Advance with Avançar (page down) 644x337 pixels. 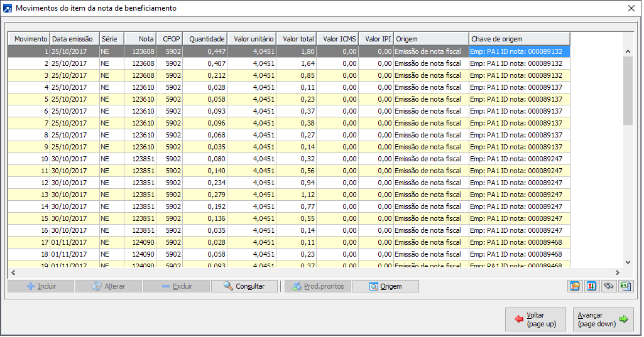(x=603, y=319)
